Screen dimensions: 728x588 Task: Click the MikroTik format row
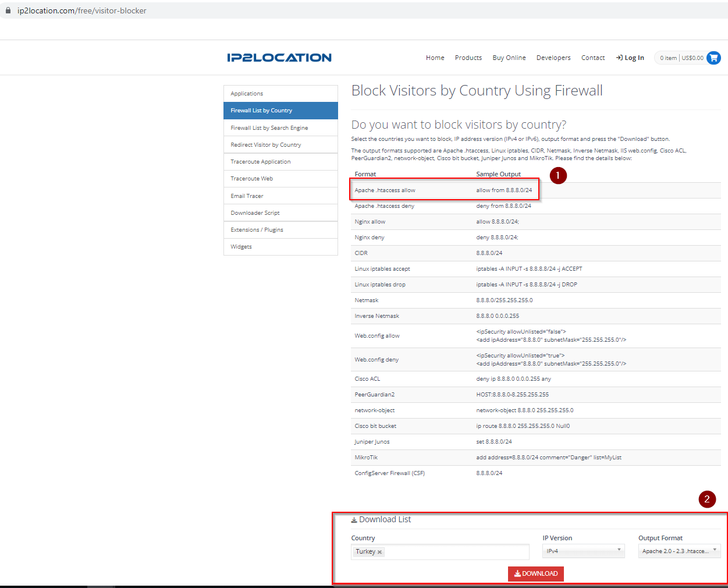point(536,458)
